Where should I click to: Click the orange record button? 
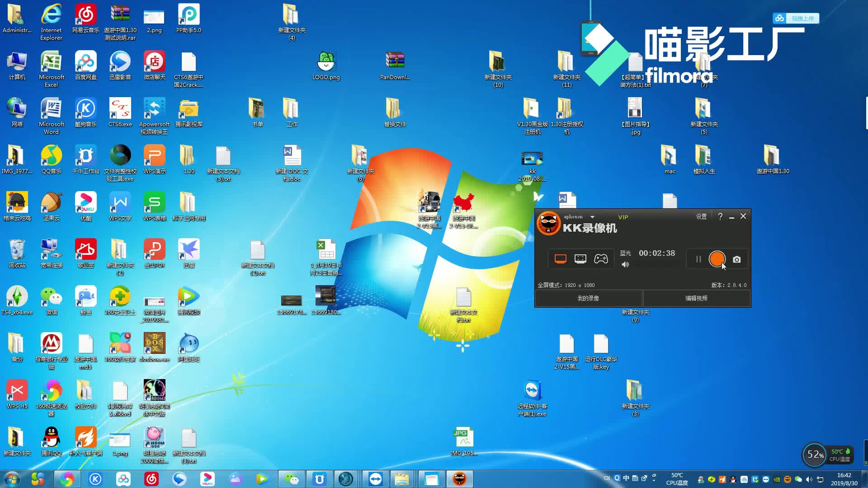coord(717,259)
